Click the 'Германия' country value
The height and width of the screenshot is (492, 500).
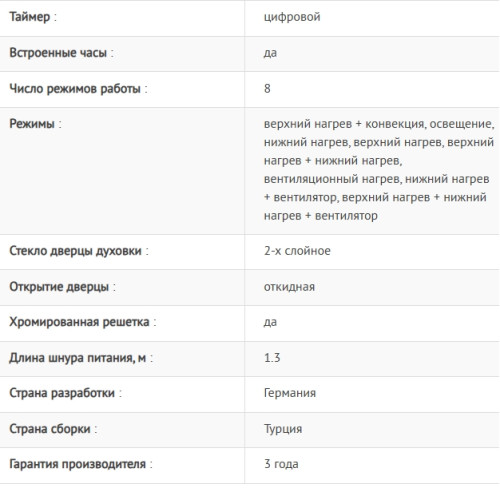click(290, 393)
